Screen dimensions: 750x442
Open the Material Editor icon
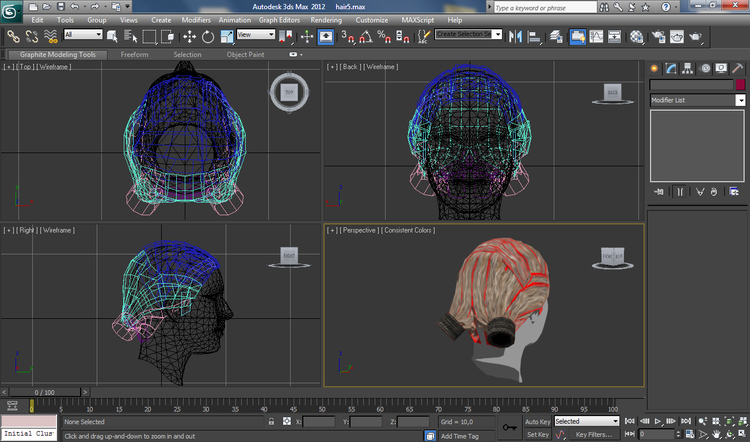[636, 36]
